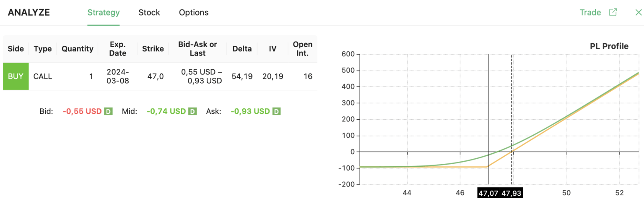Click the D badge next to Mid price
Screen dimensions: 644x202
[x=192, y=111]
